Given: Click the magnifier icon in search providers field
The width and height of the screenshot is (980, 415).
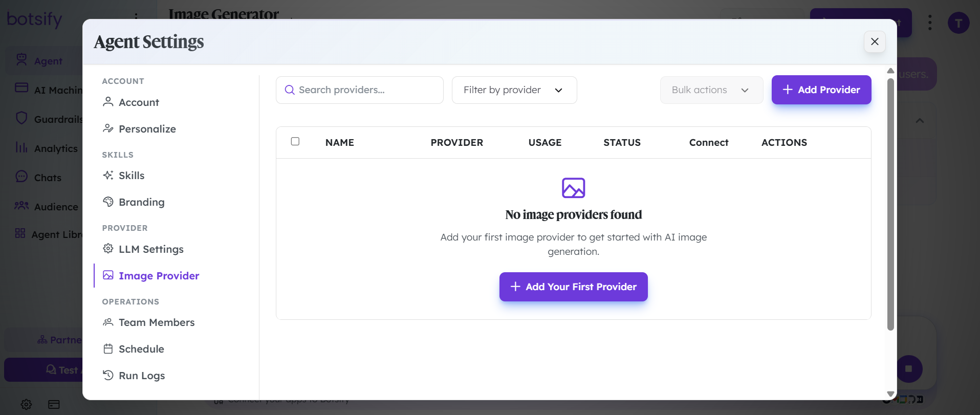Looking at the screenshot, I should point(290,90).
